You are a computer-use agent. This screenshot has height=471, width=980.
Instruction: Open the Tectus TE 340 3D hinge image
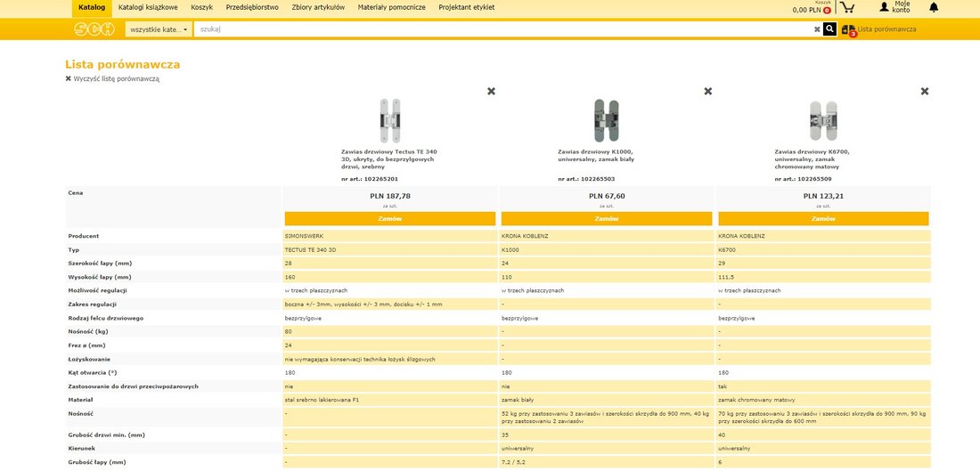coord(390,120)
